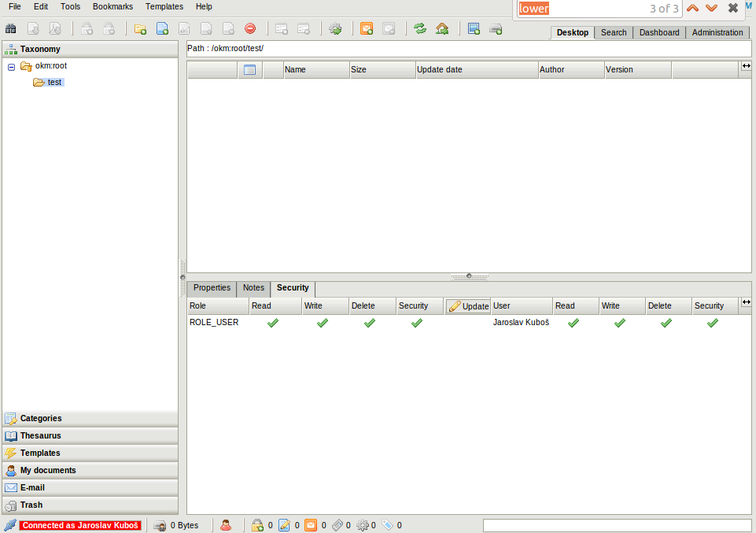The width and height of the screenshot is (756, 533).
Task: Click the add document toolbar icon
Action: [163, 29]
